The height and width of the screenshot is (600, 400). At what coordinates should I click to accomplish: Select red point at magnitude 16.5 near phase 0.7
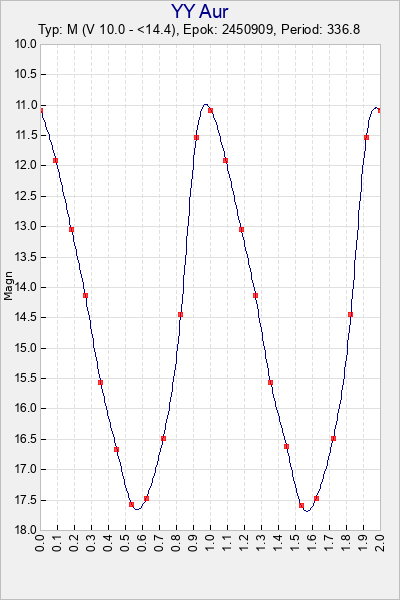(x=163, y=439)
